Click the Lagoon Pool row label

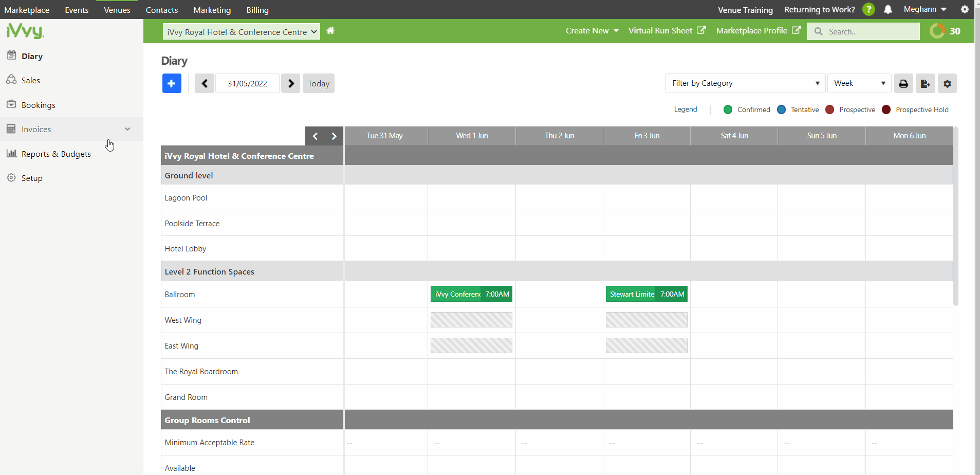coord(186,198)
